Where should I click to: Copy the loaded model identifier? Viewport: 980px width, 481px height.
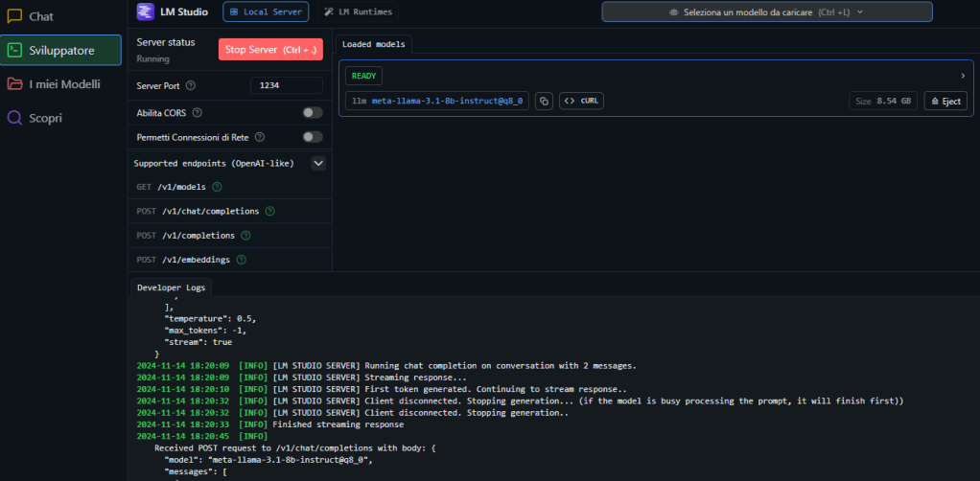(x=543, y=101)
